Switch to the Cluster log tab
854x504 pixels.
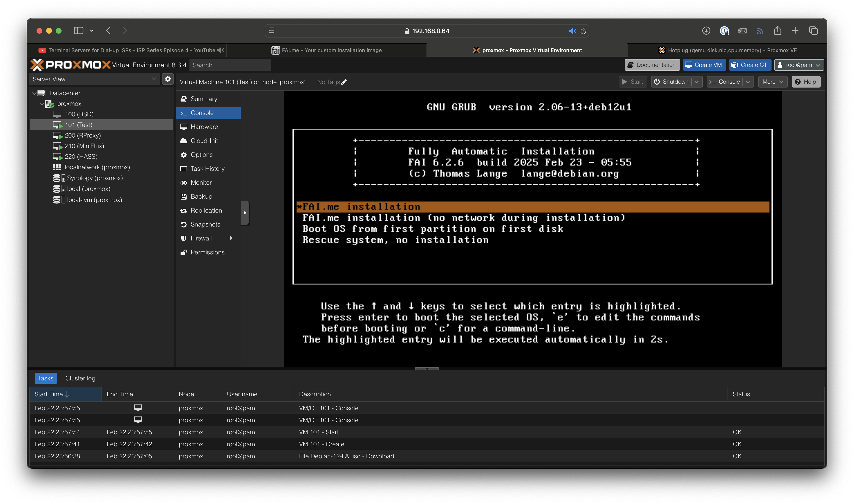(x=80, y=378)
